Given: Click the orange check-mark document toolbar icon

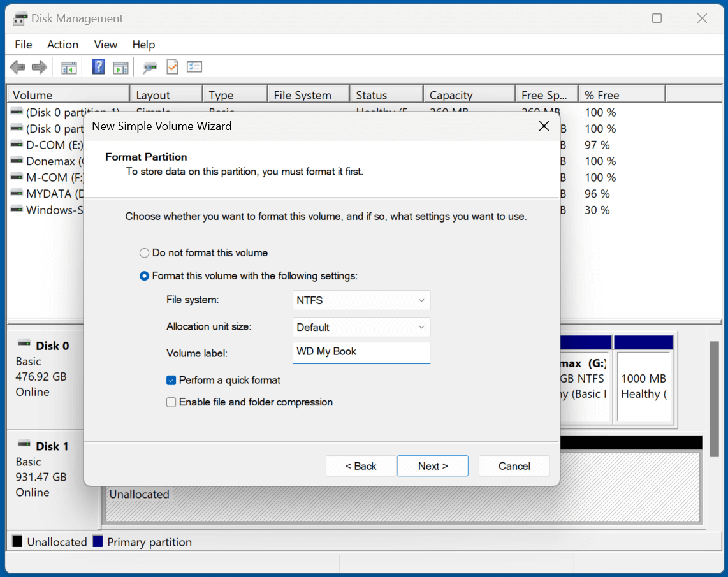Looking at the screenshot, I should click(x=172, y=66).
